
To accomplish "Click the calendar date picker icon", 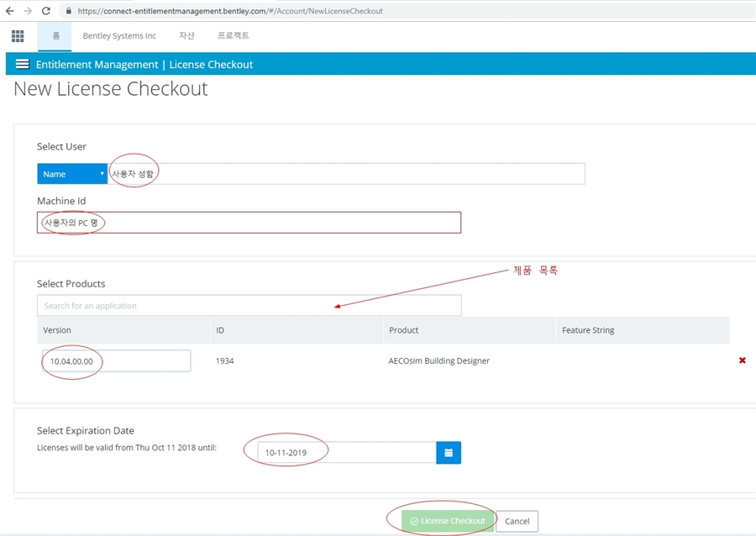I will point(449,453).
